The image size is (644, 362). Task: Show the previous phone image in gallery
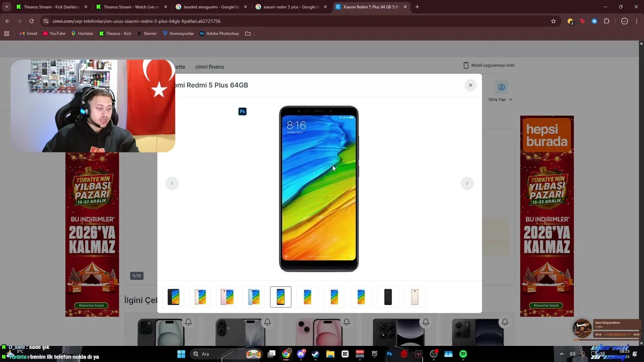click(x=172, y=184)
